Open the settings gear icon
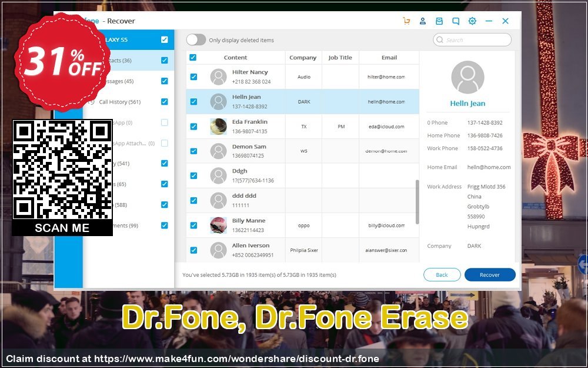Viewport: 588px width, 368px height. [x=472, y=21]
